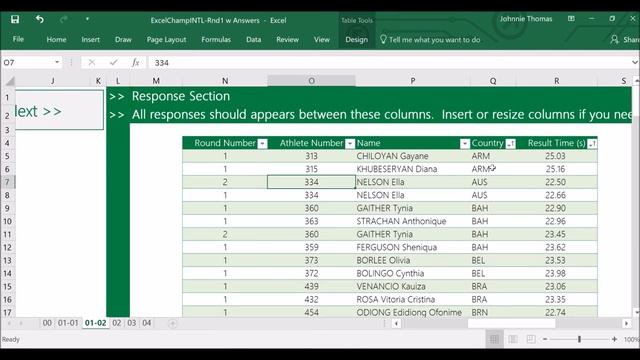Image resolution: width=640 pixels, height=360 pixels.
Task: Select the cell STRACHAN Anthonique
Action: click(x=413, y=221)
